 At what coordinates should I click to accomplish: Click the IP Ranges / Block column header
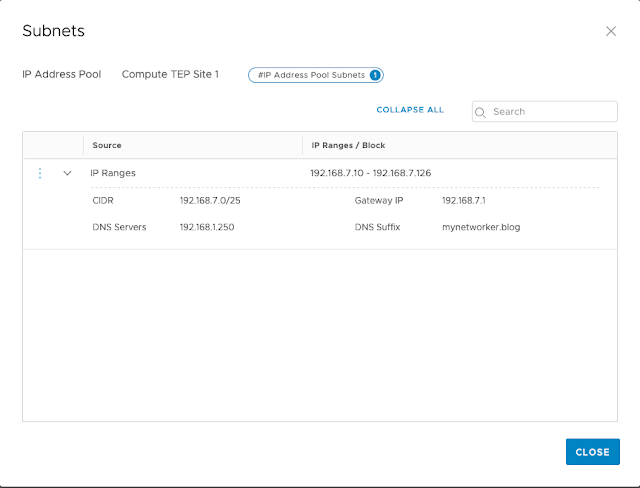[x=350, y=145]
